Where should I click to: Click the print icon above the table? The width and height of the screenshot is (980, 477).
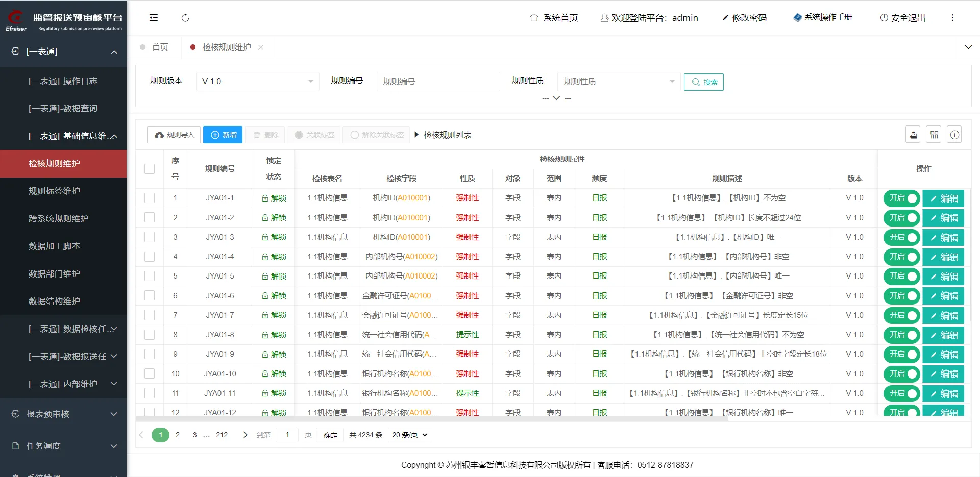point(913,135)
